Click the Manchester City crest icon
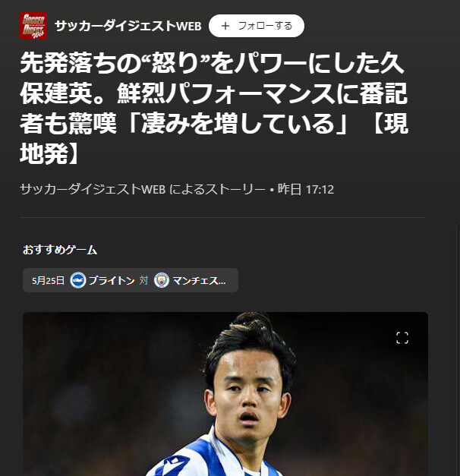The image size is (460, 476). pyautogui.click(x=162, y=280)
